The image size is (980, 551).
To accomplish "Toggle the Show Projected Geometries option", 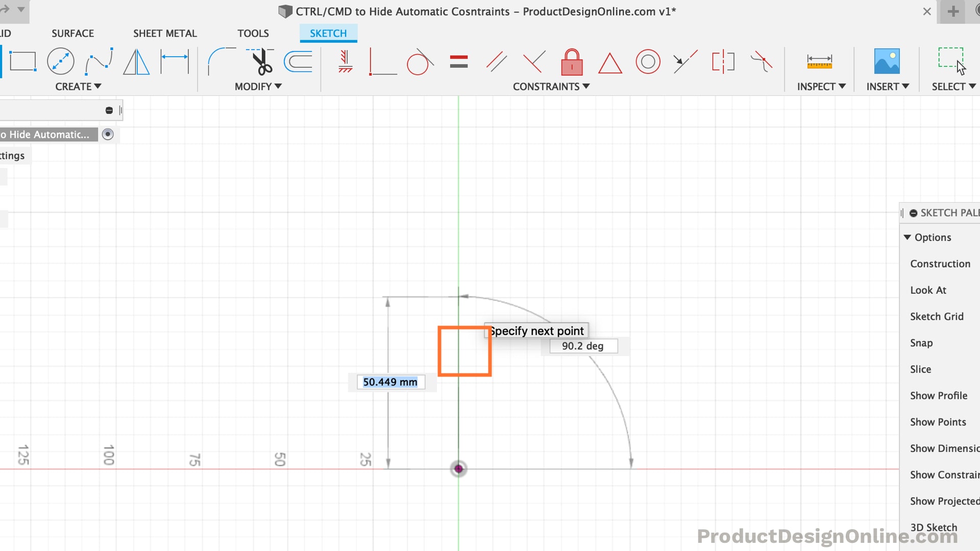I will (944, 502).
